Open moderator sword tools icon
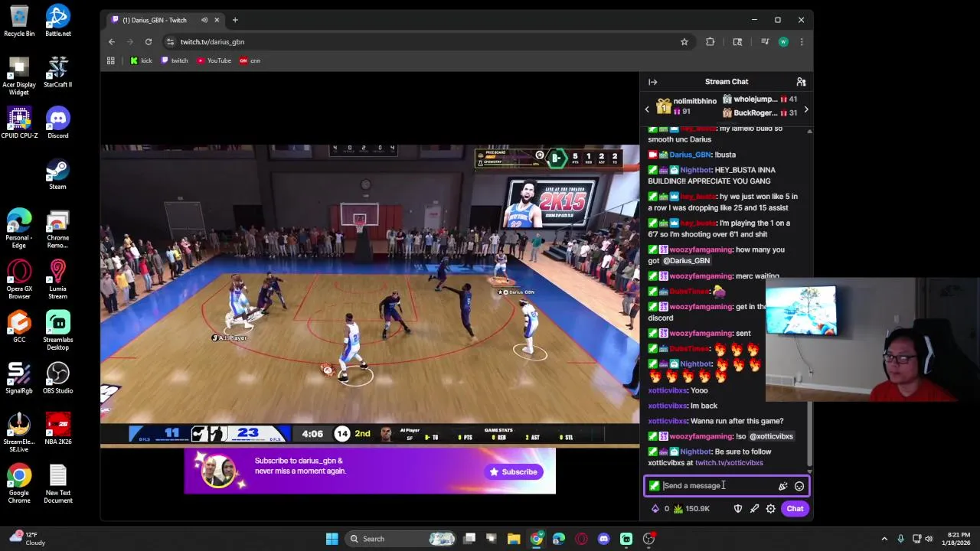Screen dimensions: 980x551 pos(754,509)
